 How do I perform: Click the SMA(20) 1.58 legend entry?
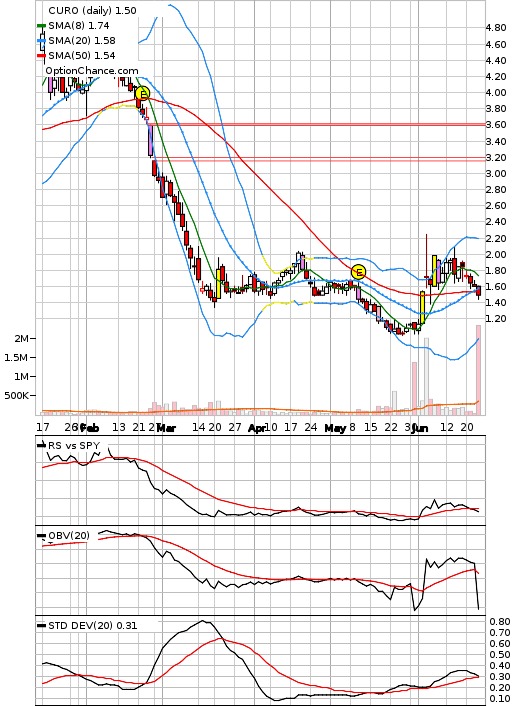82,41
